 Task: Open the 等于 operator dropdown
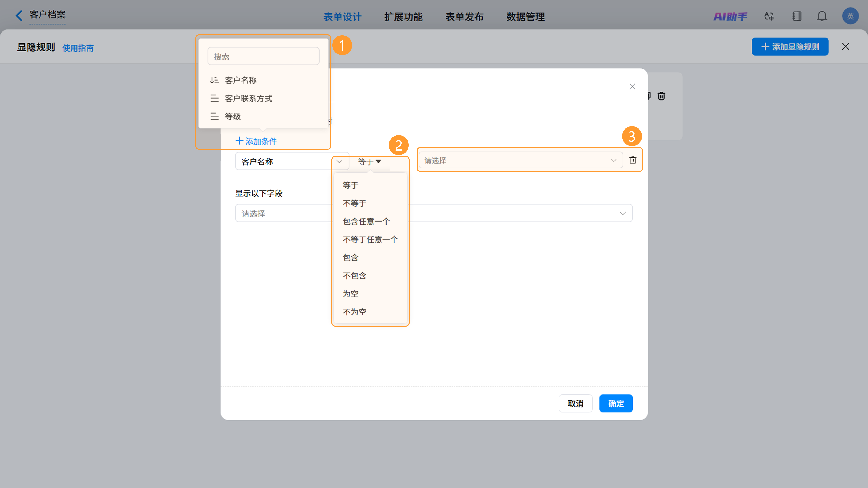pyautogui.click(x=369, y=161)
